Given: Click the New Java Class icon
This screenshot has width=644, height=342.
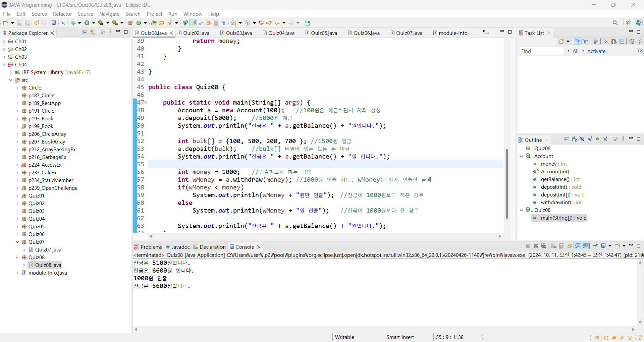Looking at the screenshot, I should [139, 23].
